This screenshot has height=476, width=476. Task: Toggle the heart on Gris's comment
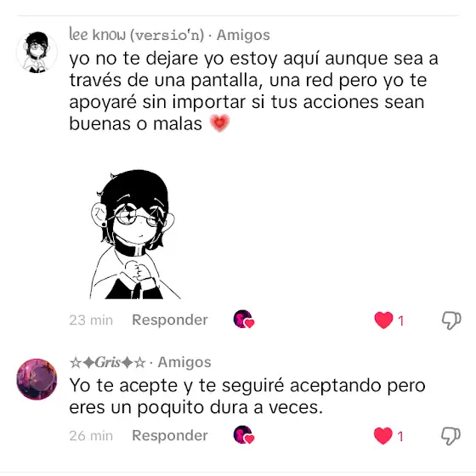click(x=382, y=436)
